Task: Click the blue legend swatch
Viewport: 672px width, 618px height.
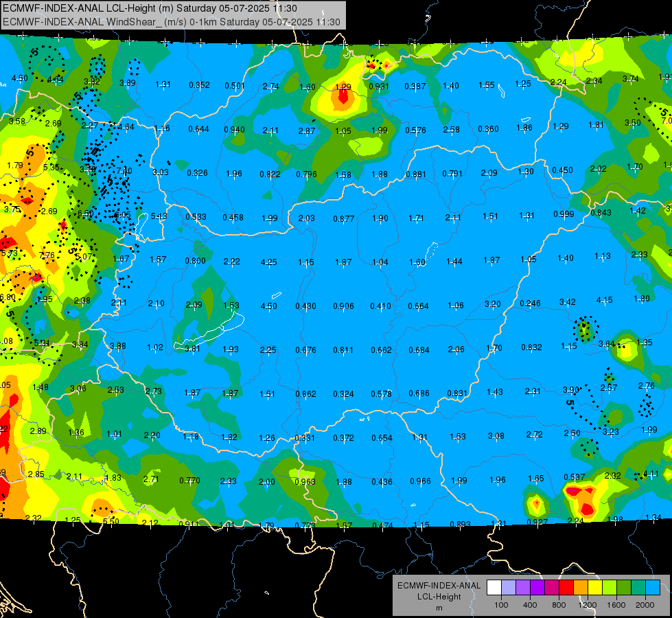Action: (653, 588)
